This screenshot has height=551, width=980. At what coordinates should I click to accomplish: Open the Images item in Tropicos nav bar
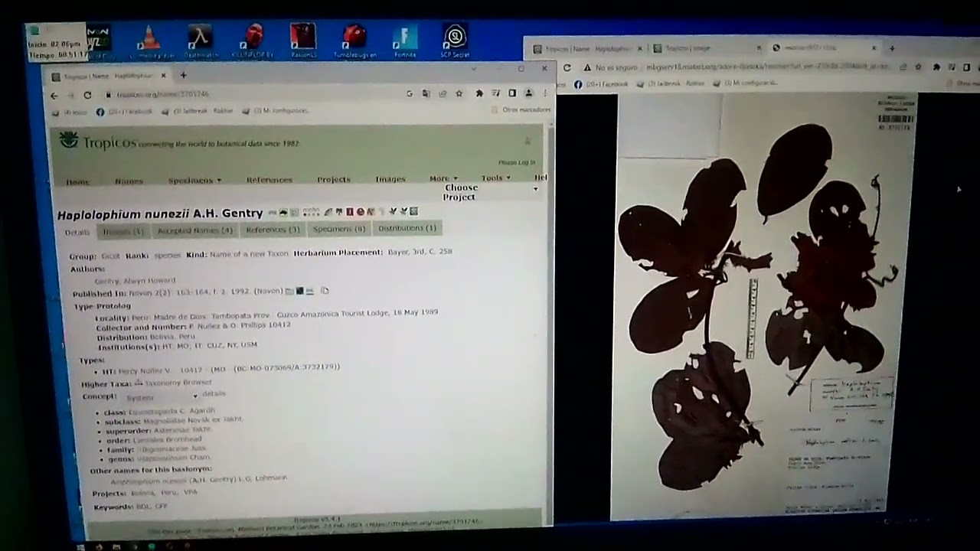coord(390,179)
